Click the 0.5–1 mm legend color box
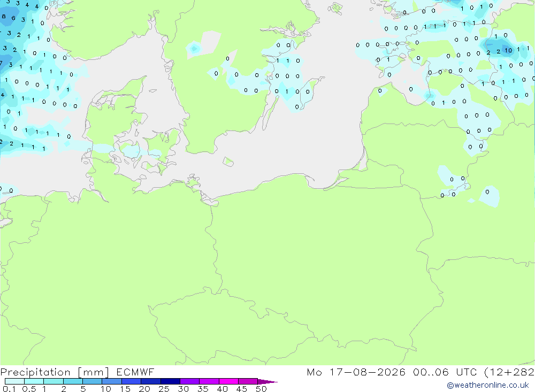This screenshot has height=392, width=535. click(x=34, y=381)
